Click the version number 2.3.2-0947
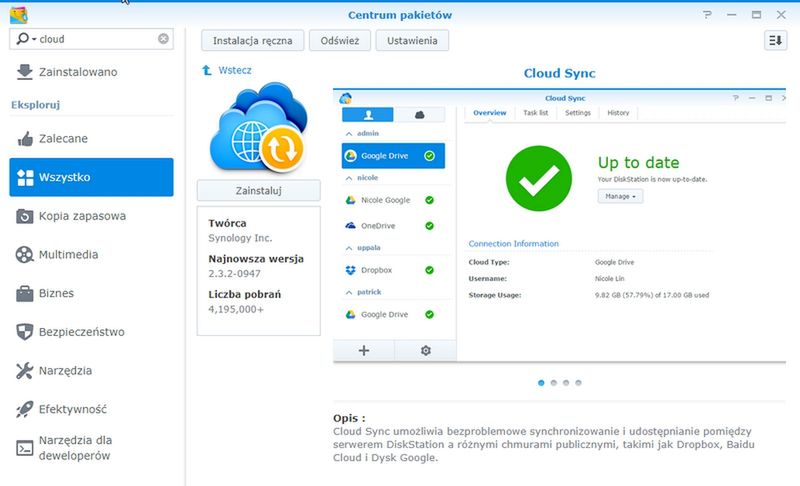Image resolution: width=800 pixels, height=486 pixels. [x=234, y=273]
